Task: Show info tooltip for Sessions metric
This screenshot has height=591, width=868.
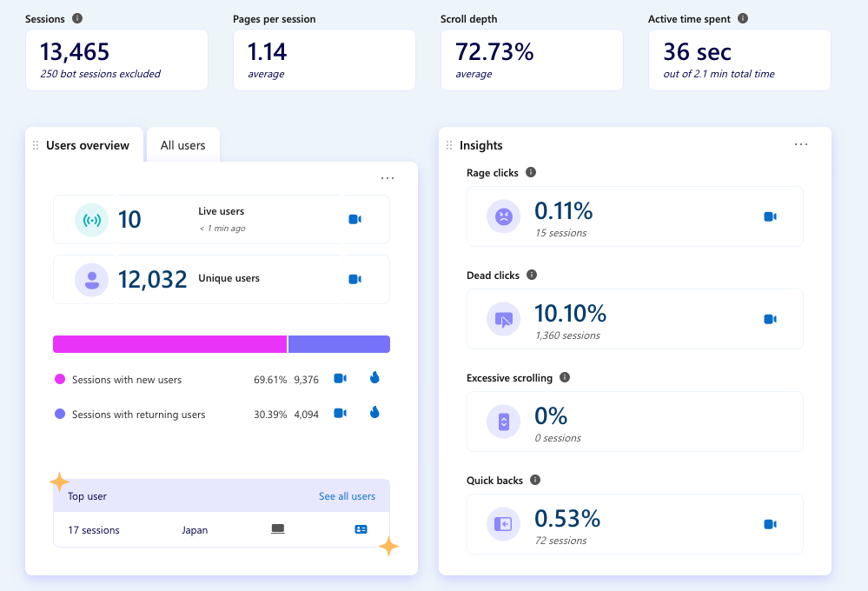Action: (x=77, y=18)
